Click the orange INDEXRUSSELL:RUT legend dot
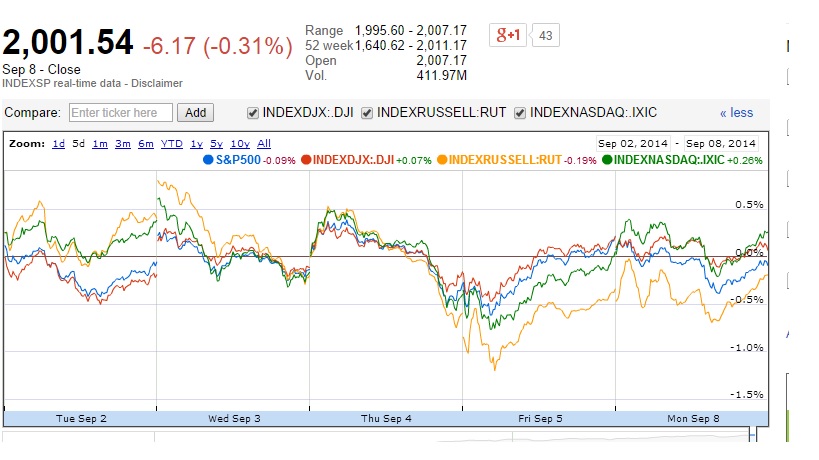Viewport: 819px width, 460px height. [442, 160]
